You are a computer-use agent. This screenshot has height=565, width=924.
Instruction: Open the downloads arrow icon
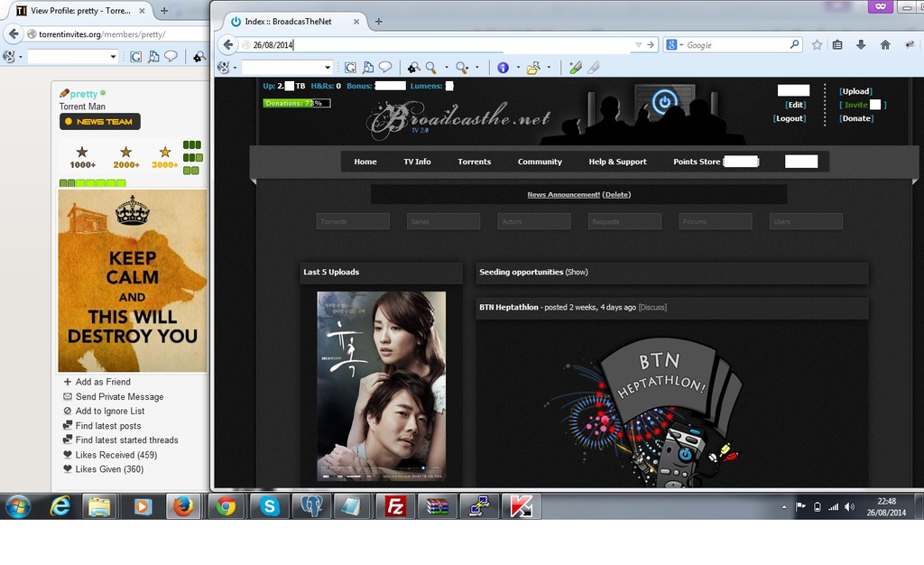861,45
